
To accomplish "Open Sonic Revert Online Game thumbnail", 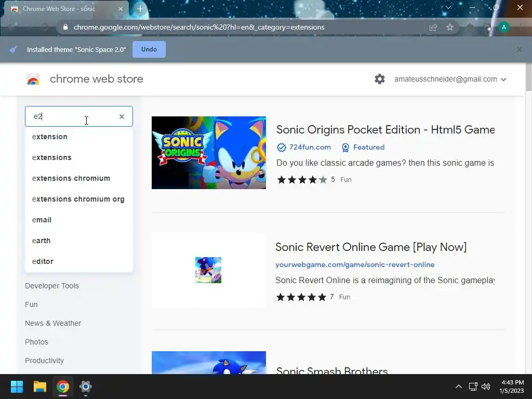I will [x=208, y=270].
